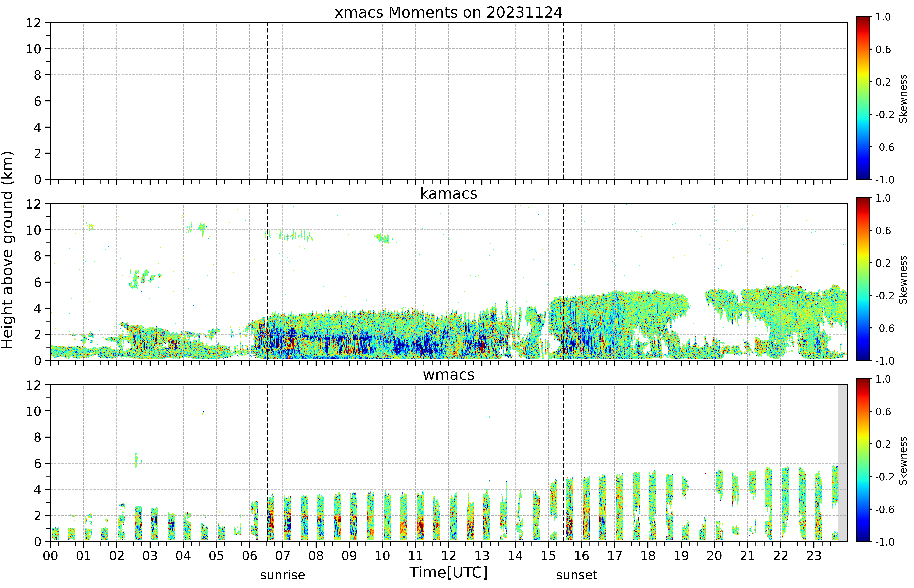Click the 'Height above ground (km)' axis label
The height and width of the screenshot is (588, 914).
coord(8,250)
